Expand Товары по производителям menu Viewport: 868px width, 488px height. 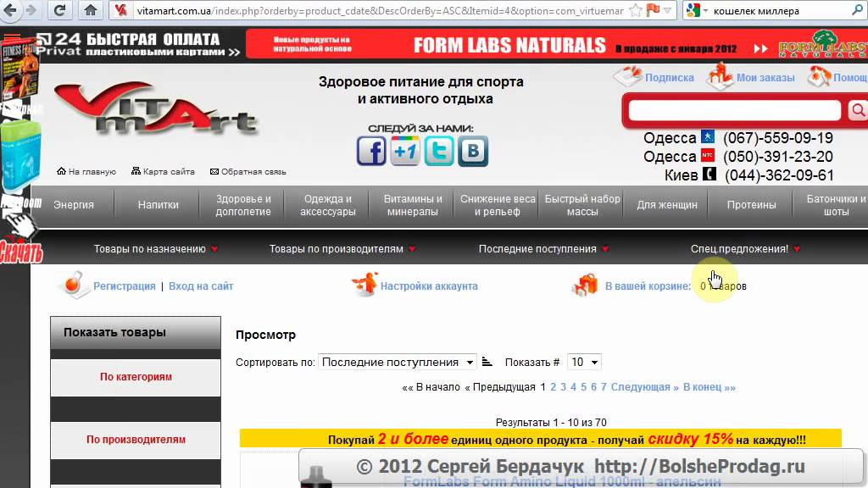pyautogui.click(x=342, y=249)
